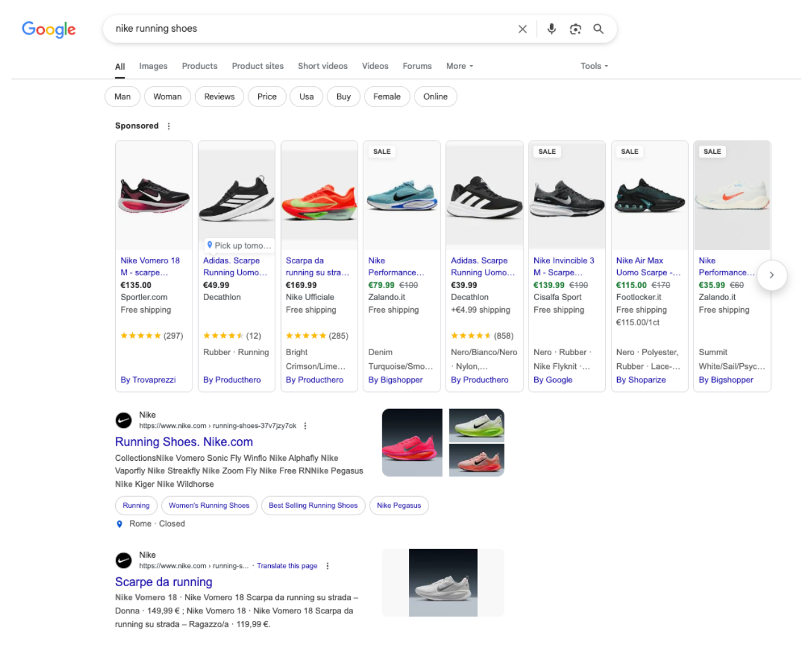The height and width of the screenshot is (652, 812).
Task: Apply the Online filter chip
Action: click(435, 97)
